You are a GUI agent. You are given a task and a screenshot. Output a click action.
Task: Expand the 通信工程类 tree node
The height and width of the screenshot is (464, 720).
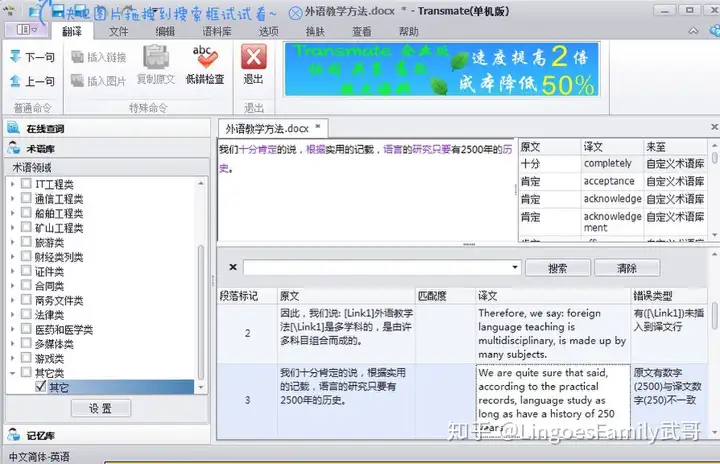pos(12,199)
